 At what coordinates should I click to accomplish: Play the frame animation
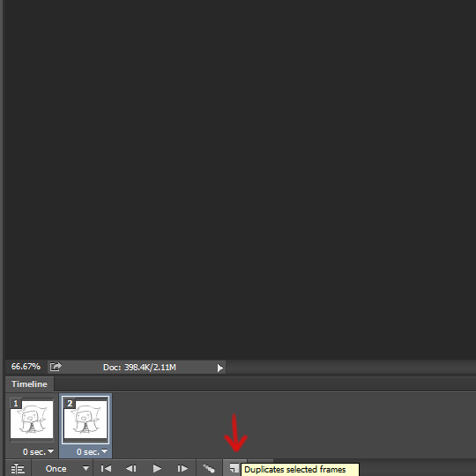tap(157, 468)
